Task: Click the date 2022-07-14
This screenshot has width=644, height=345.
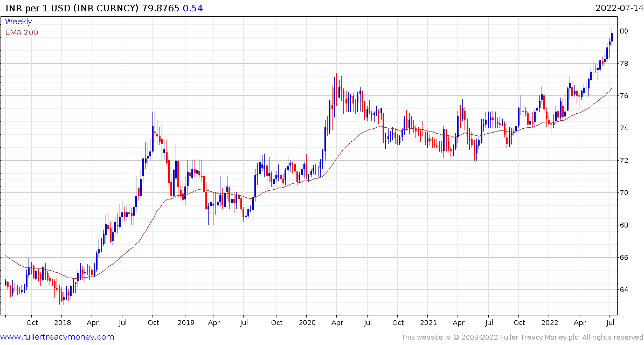Action: pyautogui.click(x=618, y=8)
